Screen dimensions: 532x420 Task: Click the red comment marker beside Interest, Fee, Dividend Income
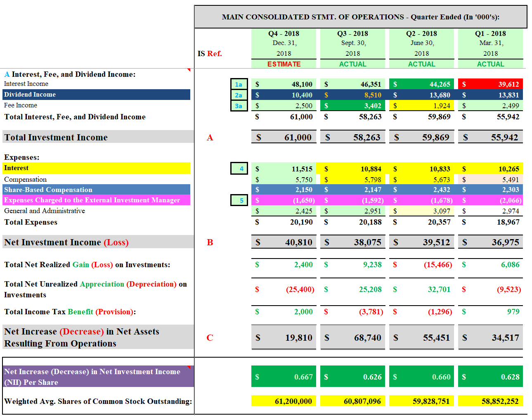(x=189, y=70)
